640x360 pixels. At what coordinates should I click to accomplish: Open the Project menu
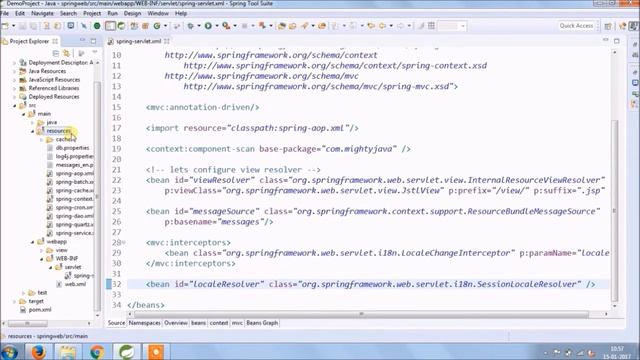pyautogui.click(x=92, y=13)
